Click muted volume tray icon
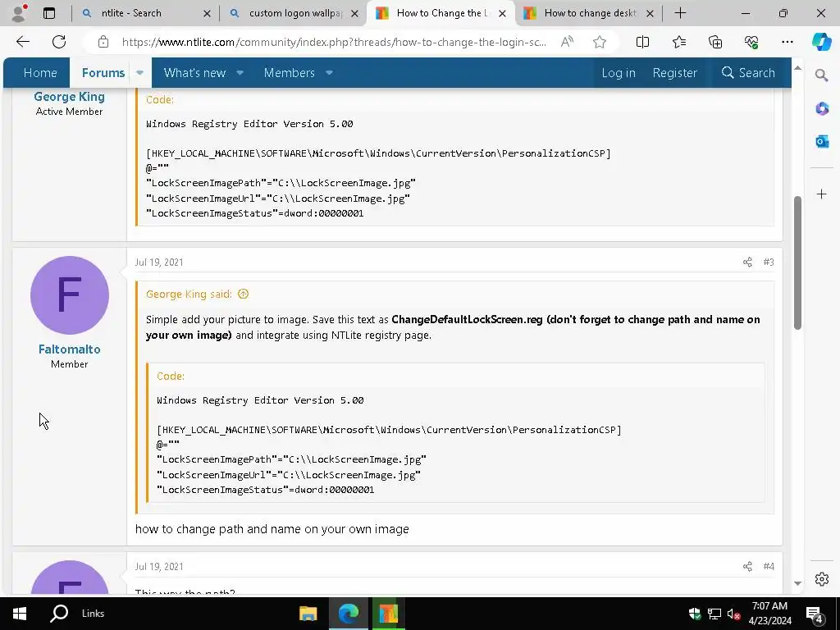The width and height of the screenshot is (840, 630). 733,614
